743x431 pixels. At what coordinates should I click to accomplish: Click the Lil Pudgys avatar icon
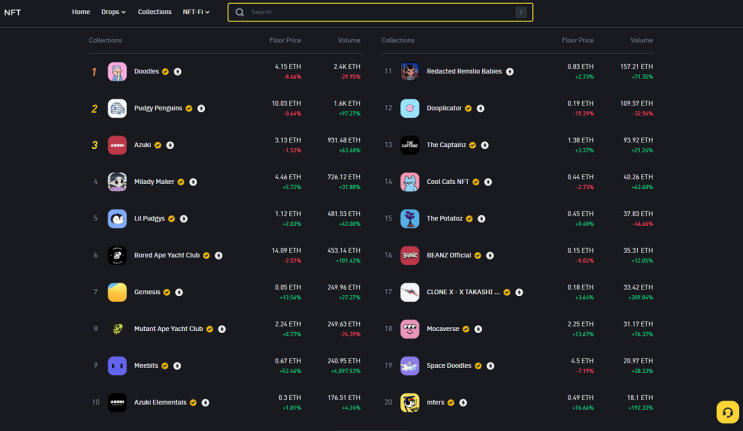point(117,219)
